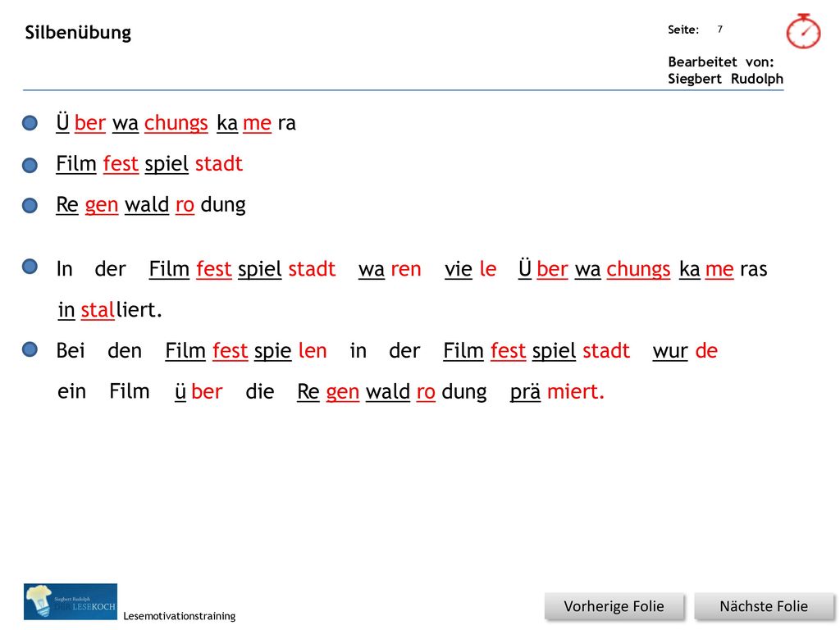Click the syllables 'wur de'
This screenshot has height=630, width=840.
click(x=685, y=351)
